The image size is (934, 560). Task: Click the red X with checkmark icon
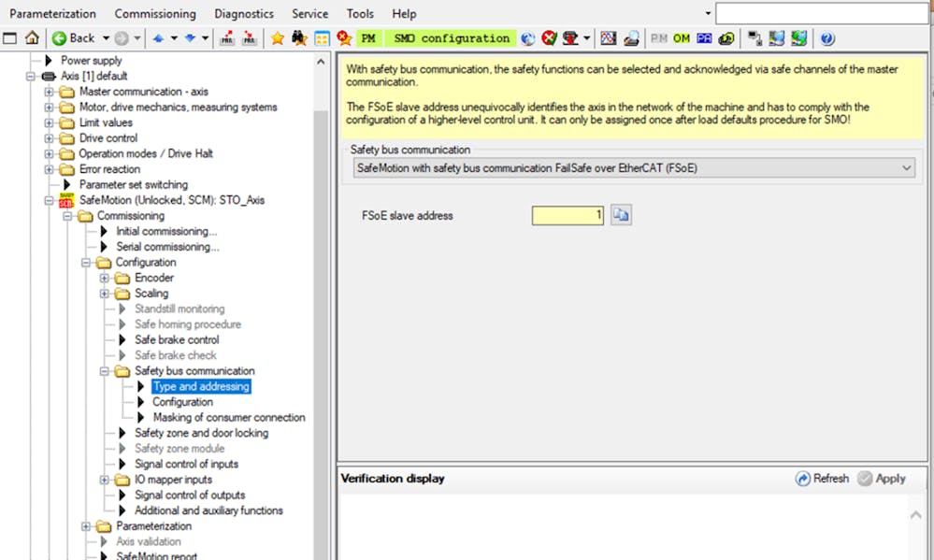(x=549, y=38)
